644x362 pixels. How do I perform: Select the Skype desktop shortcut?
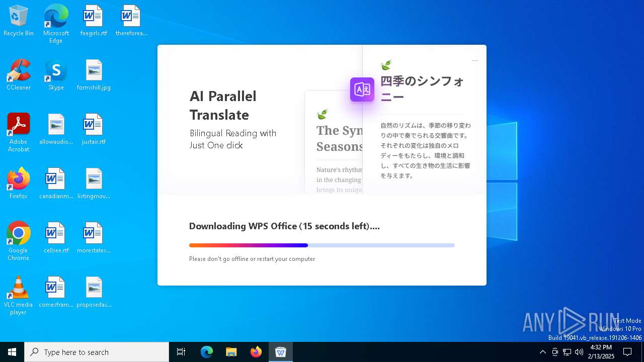[x=56, y=75]
